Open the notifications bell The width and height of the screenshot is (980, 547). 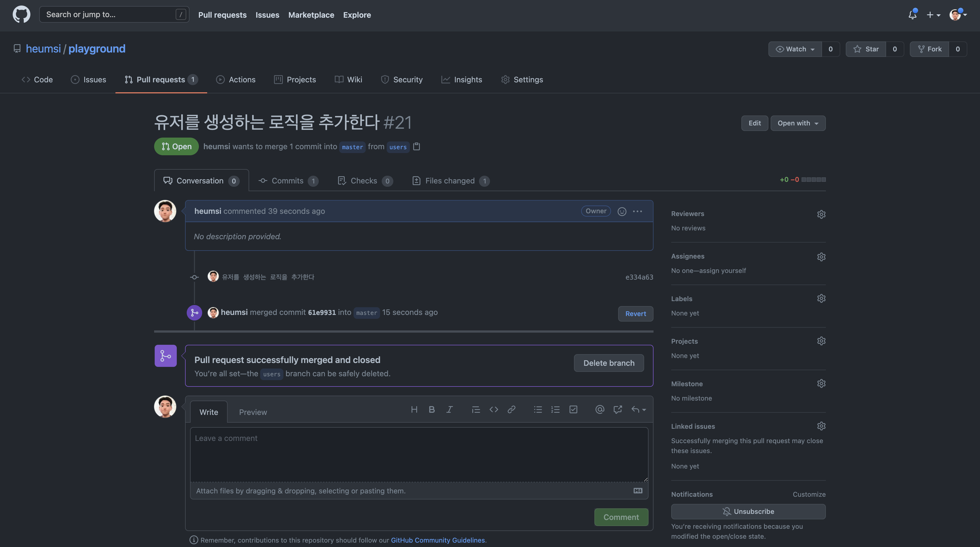(x=912, y=15)
